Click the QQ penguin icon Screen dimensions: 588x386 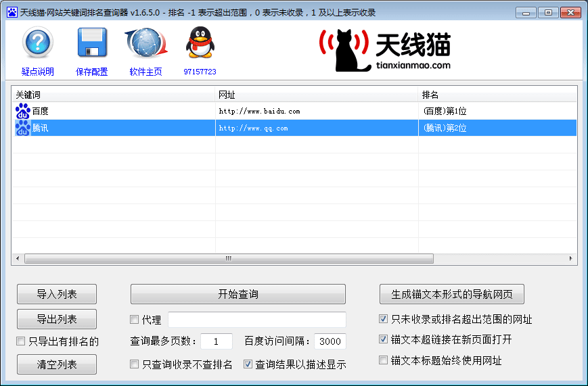[x=200, y=42]
